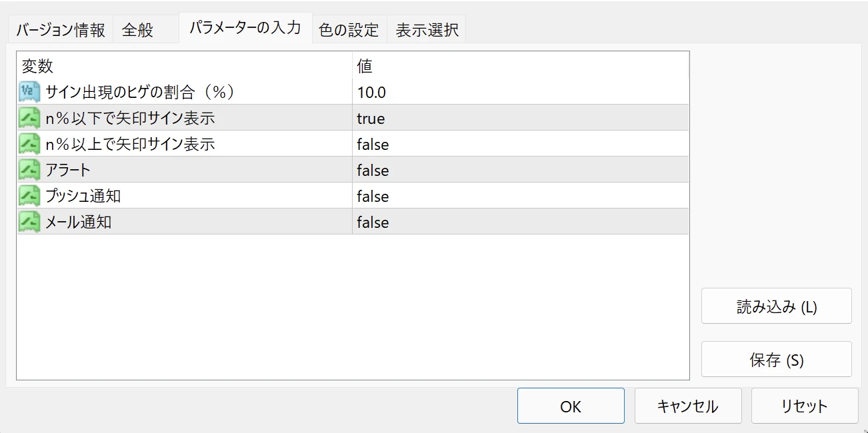The image size is (868, 433).
Task: Click the green icon beside メール通知
Action: click(x=30, y=222)
